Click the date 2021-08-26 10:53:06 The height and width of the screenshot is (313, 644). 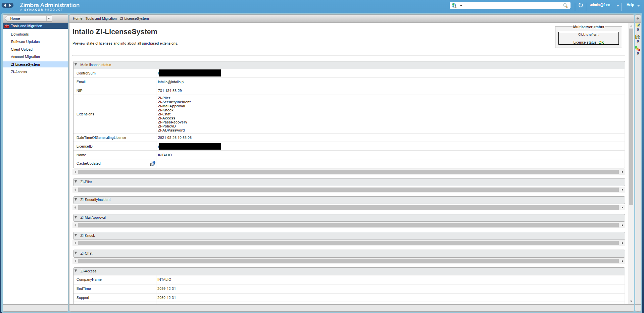pyautogui.click(x=175, y=138)
